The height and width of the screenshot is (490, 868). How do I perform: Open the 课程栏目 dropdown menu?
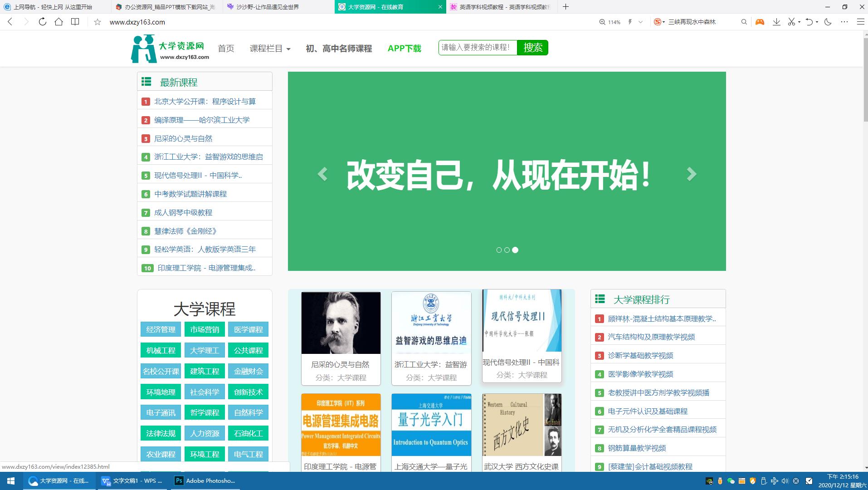click(270, 49)
